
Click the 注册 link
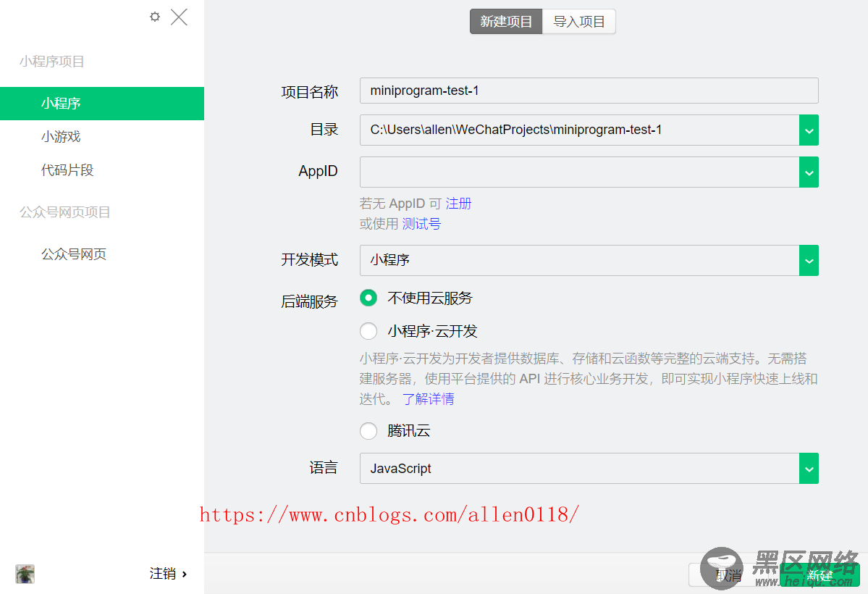click(x=458, y=204)
